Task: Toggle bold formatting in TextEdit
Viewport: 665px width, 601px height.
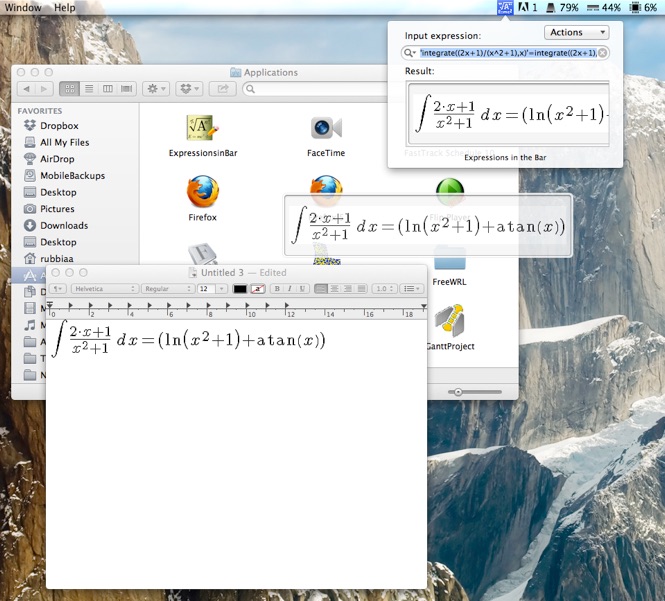Action: pos(277,288)
